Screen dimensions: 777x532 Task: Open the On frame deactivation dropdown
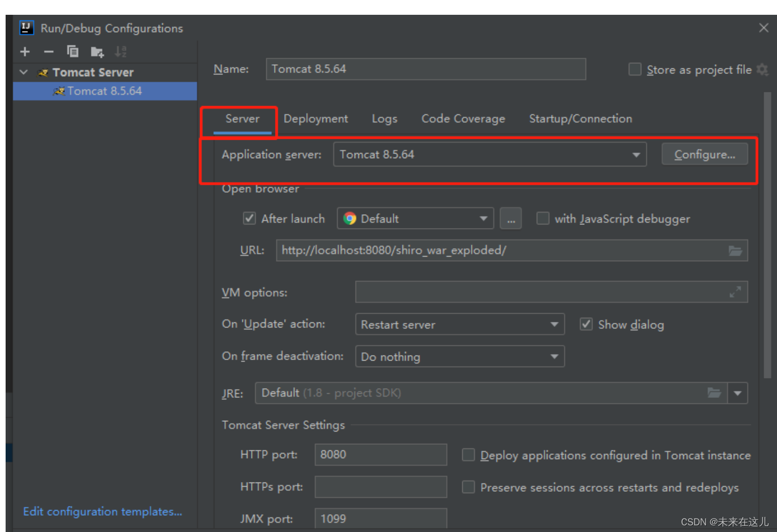tap(460, 357)
